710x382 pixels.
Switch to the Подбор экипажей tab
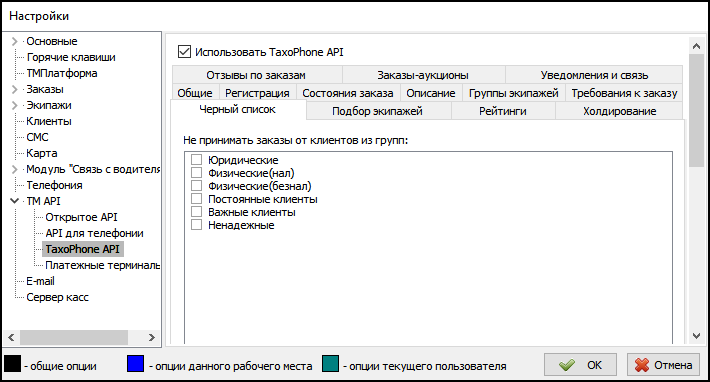[379, 111]
